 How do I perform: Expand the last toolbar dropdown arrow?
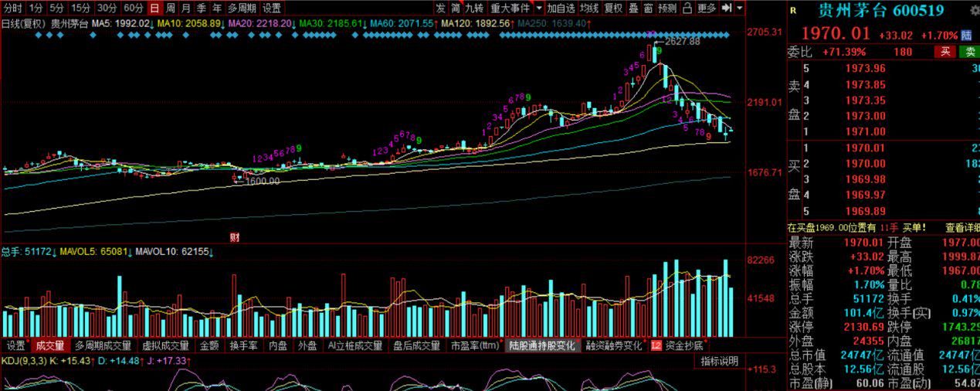(x=740, y=8)
